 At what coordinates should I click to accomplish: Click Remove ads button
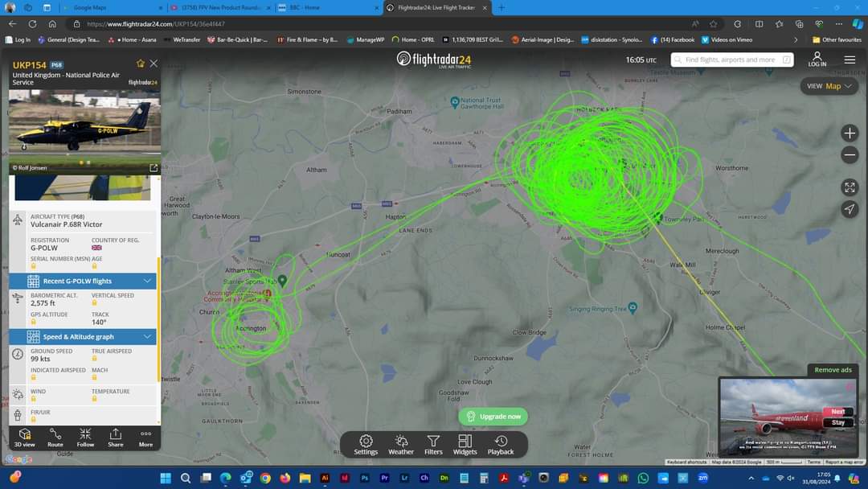pyautogui.click(x=833, y=370)
